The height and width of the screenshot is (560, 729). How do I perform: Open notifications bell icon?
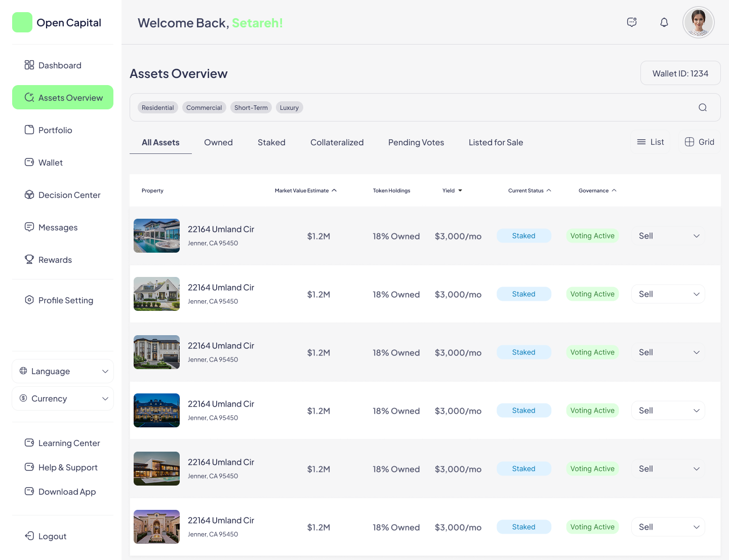[664, 22]
